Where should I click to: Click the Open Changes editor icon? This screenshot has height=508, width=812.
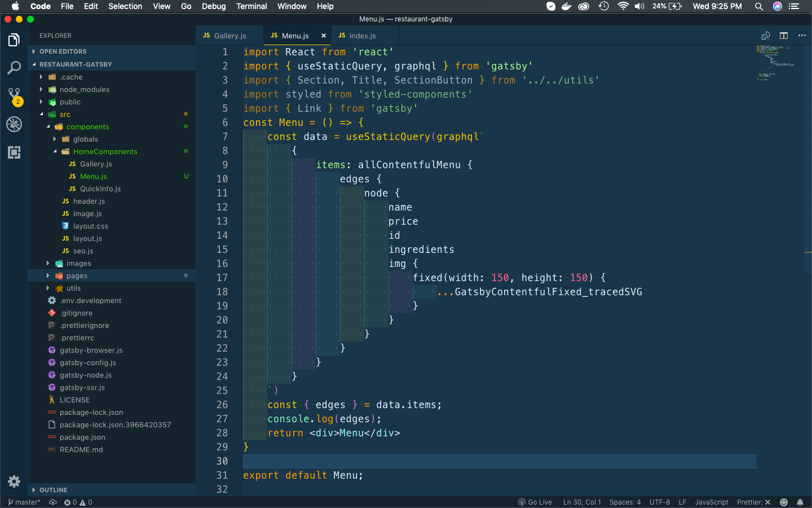(766, 36)
